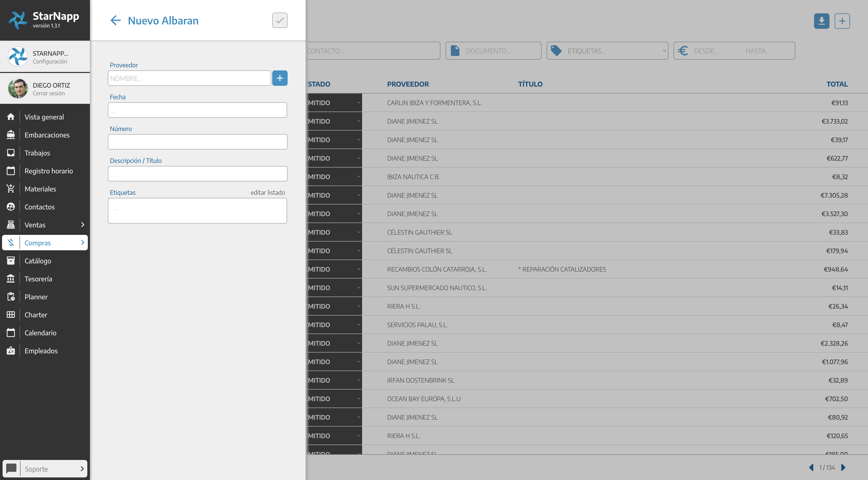The width and height of the screenshot is (868, 480).
Task: Open Tesorería bank icon in sidebar
Action: [x=11, y=279]
